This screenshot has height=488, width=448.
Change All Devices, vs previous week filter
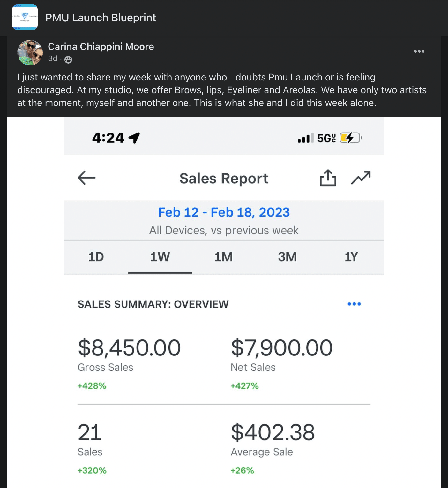point(224,230)
